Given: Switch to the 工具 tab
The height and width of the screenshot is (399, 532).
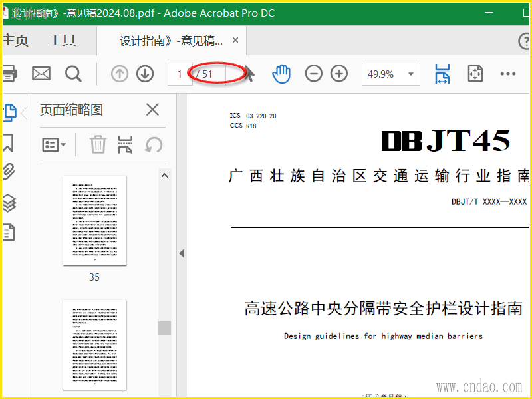Looking at the screenshot, I should pyautogui.click(x=62, y=40).
